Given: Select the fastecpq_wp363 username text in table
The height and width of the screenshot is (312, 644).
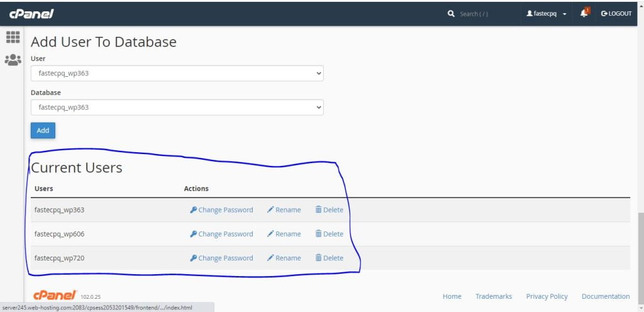Looking at the screenshot, I should point(60,209).
